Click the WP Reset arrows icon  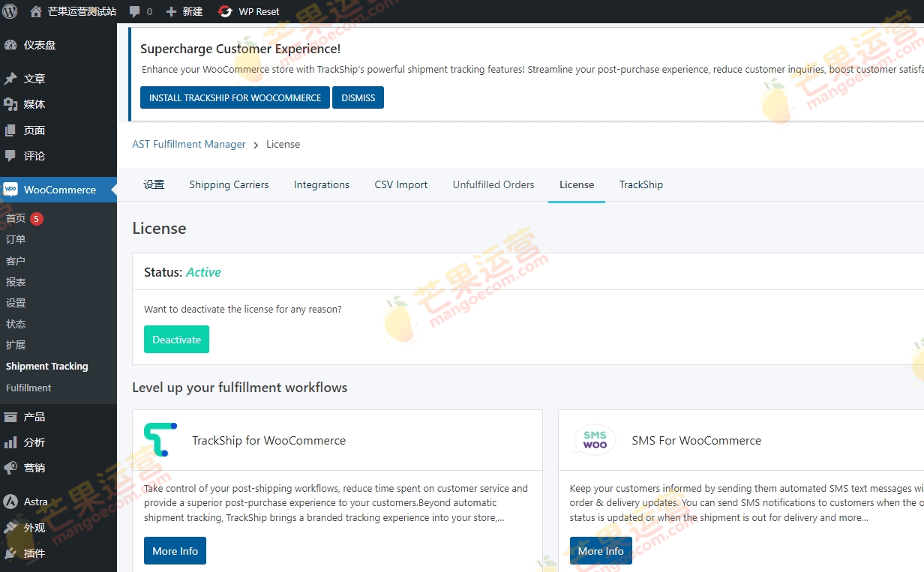coord(224,11)
